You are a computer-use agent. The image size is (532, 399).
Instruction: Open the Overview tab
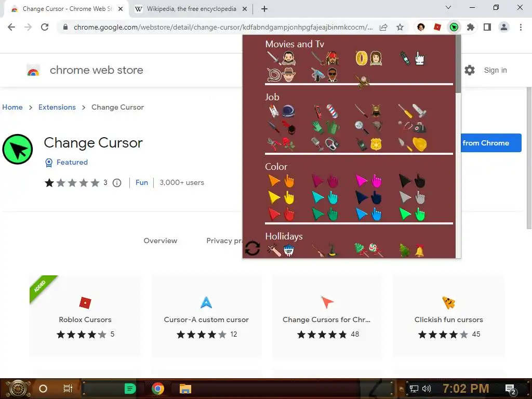coord(160,241)
